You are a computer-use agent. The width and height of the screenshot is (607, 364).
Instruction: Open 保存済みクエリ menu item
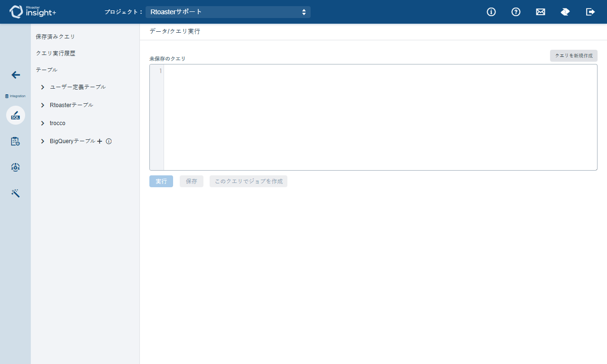point(55,36)
